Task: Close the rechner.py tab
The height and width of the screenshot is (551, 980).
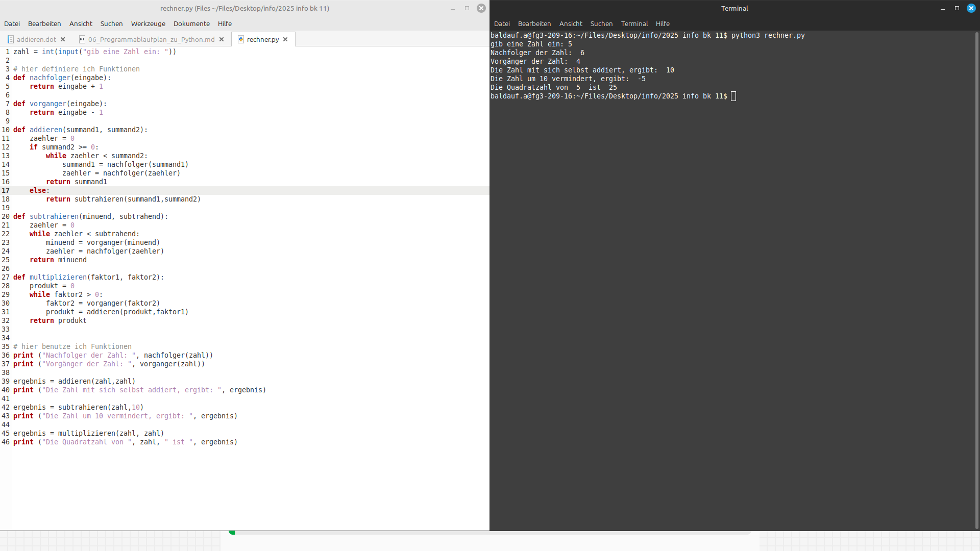Action: click(285, 39)
